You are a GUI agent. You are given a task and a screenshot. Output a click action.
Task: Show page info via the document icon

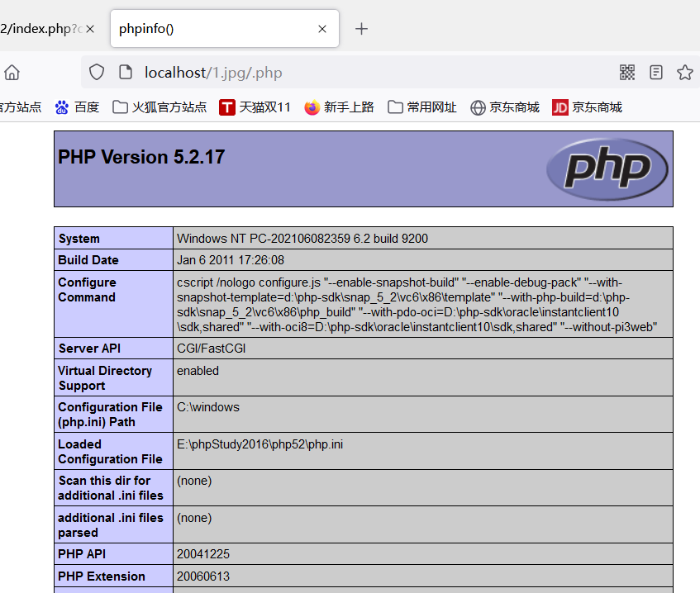tap(126, 73)
